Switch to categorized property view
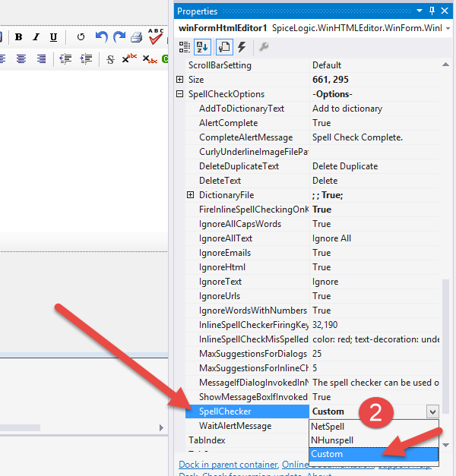The height and width of the screenshot is (476, 456). click(185, 47)
